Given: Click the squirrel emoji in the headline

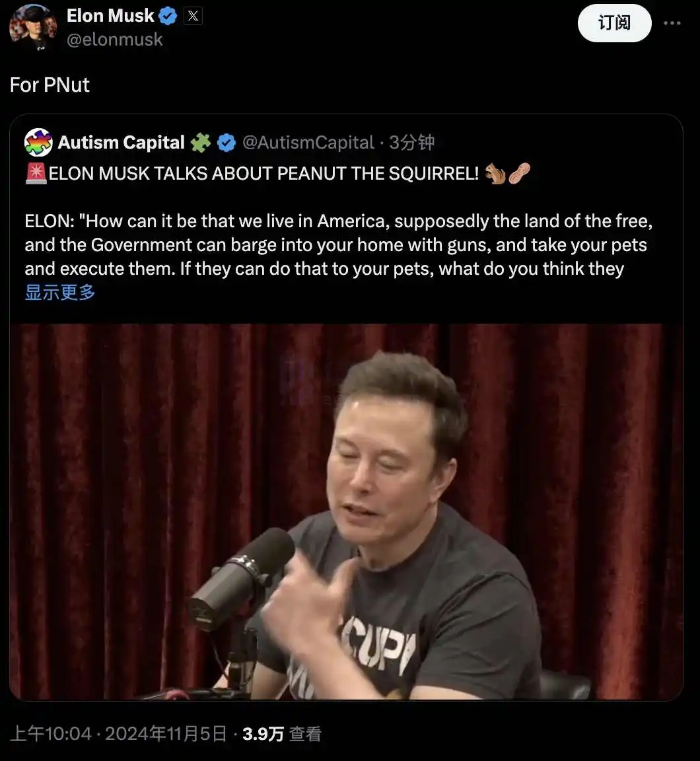Looking at the screenshot, I should 495,173.
